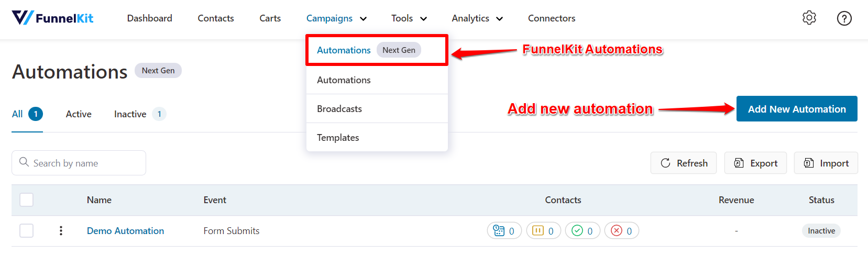Click the Refresh button
Image resolution: width=868 pixels, height=277 pixels.
[x=684, y=163]
